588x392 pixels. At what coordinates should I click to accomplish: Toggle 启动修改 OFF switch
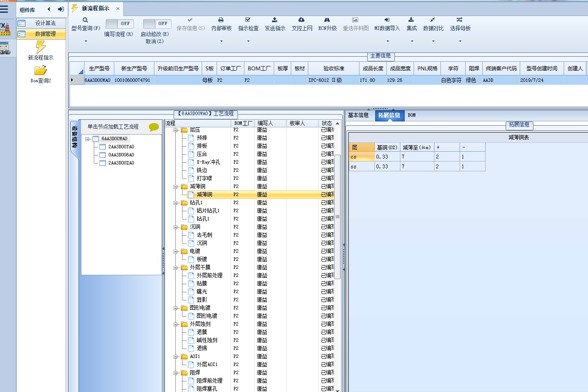(157, 24)
